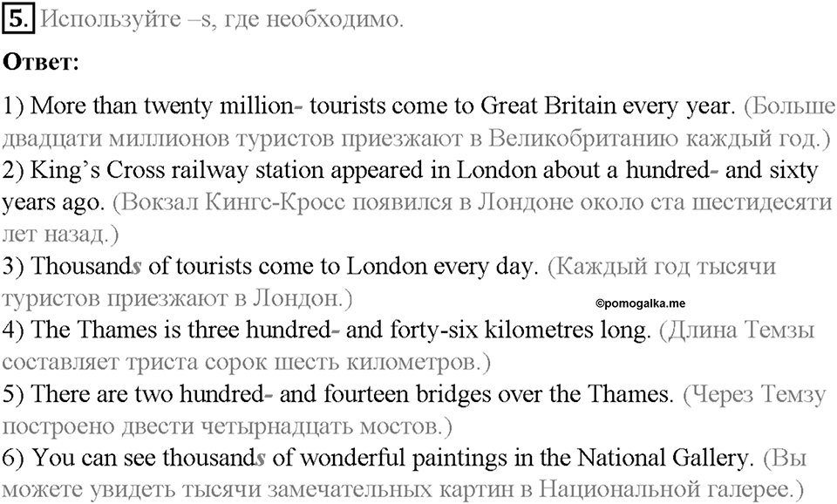Click the word 'million' in sentence 1
837x504 pixels.
(256, 106)
